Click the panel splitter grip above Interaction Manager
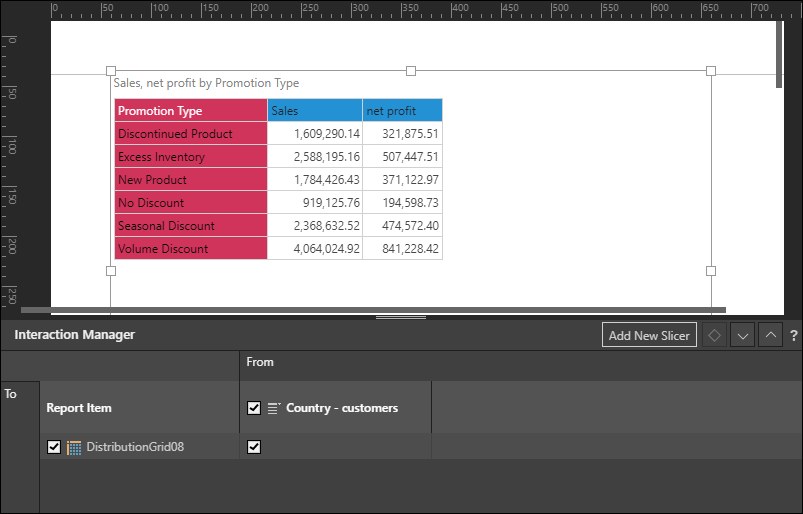 point(401,317)
